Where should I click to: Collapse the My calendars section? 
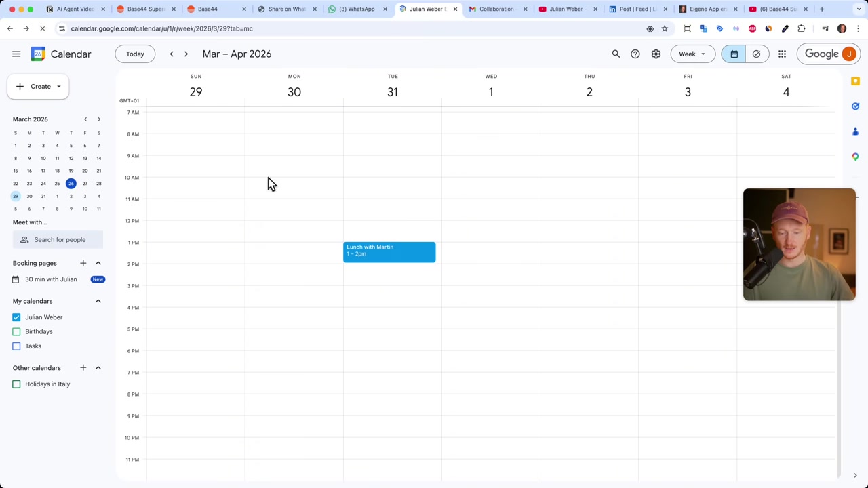pos(98,301)
